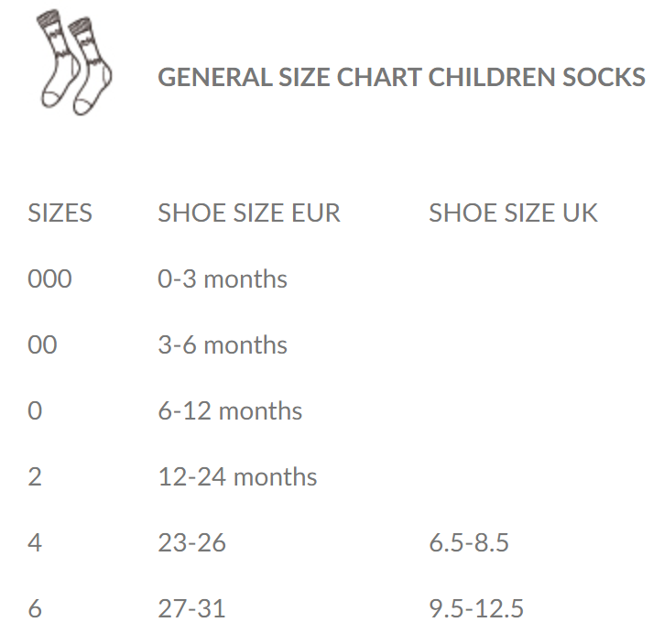Click the EUR shoe size 23-26

[x=191, y=542]
